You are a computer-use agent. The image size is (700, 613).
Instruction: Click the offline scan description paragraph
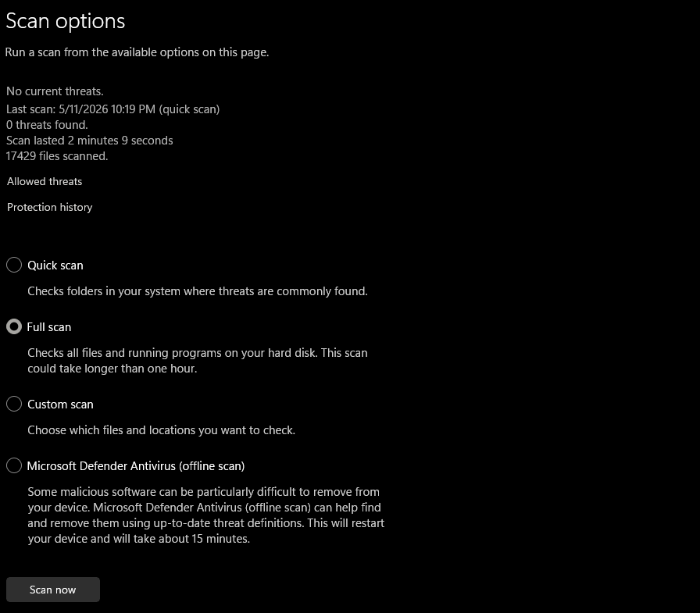pyautogui.click(x=205, y=515)
